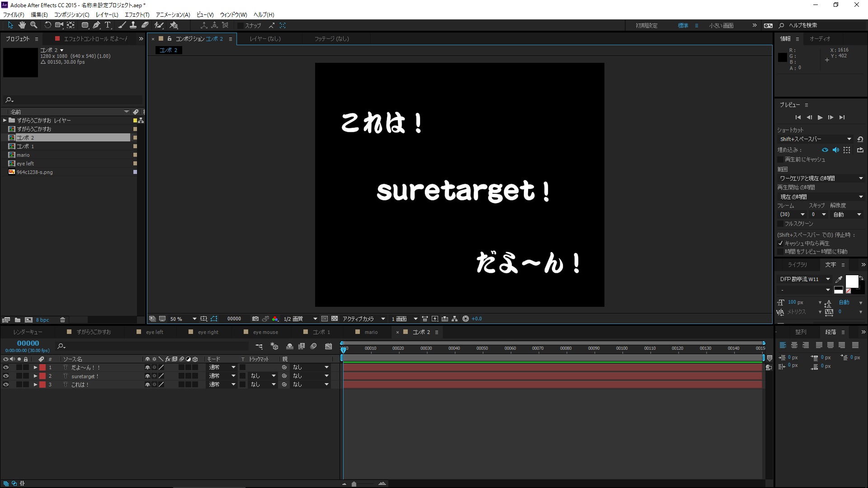
Task: Click the snapshot camera icon in viewer
Action: (255, 319)
